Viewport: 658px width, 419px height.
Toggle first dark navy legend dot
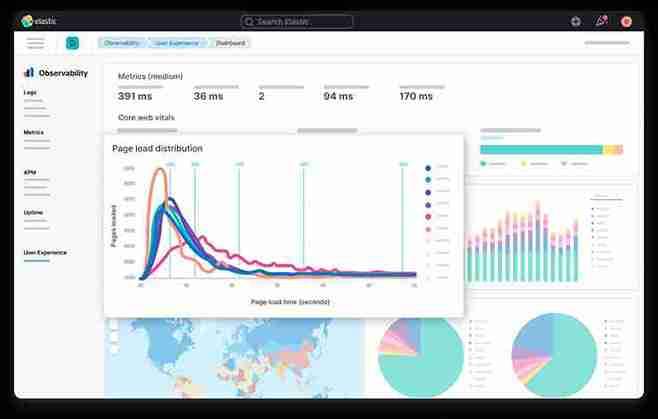428,168
